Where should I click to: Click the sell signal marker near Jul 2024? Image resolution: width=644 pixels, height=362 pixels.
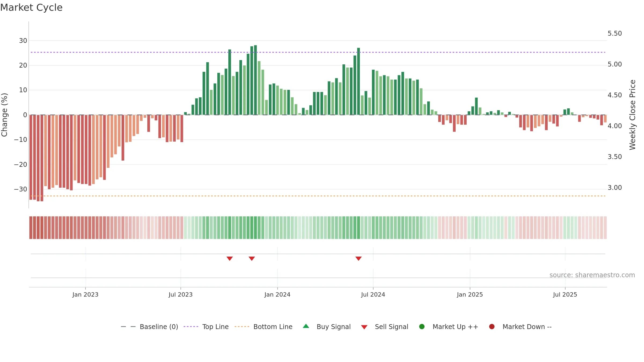tap(358, 258)
